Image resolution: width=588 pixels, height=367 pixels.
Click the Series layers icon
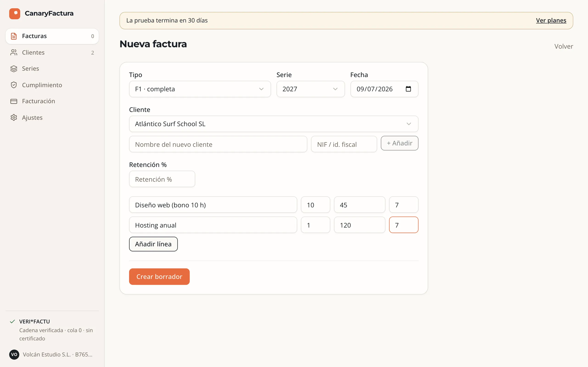click(14, 69)
